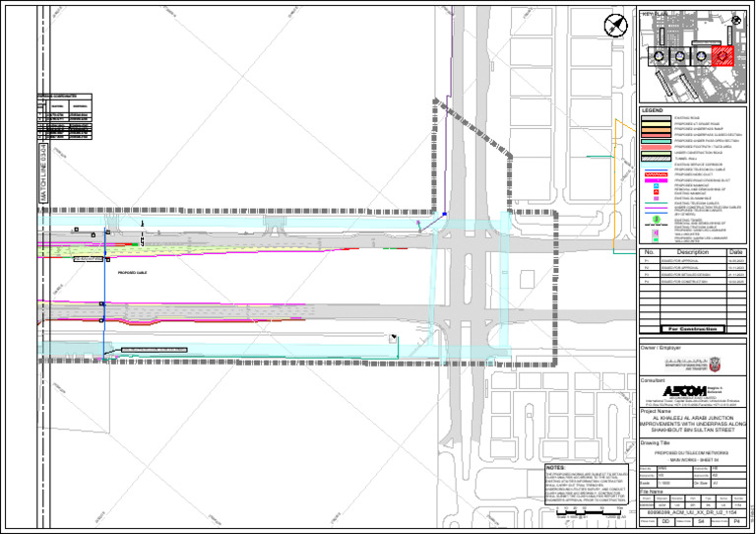Viewport: 756px width, 534px height.
Task: Select the red hatched sheet in the key plan
Action: coord(723,56)
